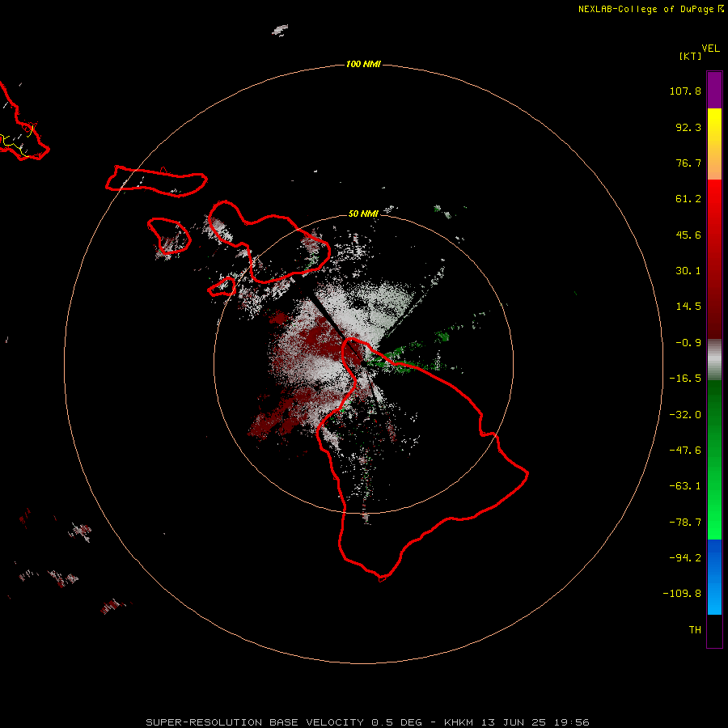This screenshot has width=728, height=728.
Task: Select the -78.7 legend value
Action: [685, 523]
